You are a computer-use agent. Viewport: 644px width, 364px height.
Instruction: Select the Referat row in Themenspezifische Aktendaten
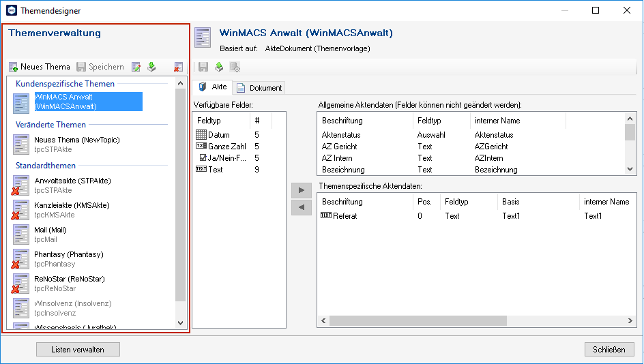tap(477, 216)
